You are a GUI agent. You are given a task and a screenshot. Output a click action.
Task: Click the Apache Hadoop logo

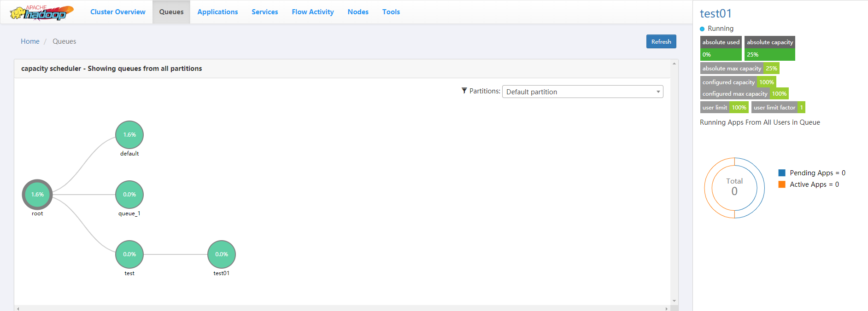click(41, 12)
